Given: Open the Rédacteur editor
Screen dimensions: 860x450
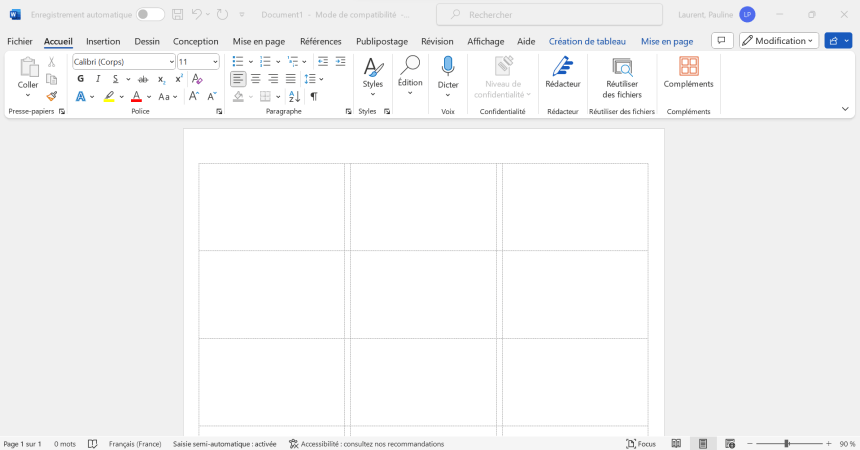Looking at the screenshot, I should pos(563,72).
